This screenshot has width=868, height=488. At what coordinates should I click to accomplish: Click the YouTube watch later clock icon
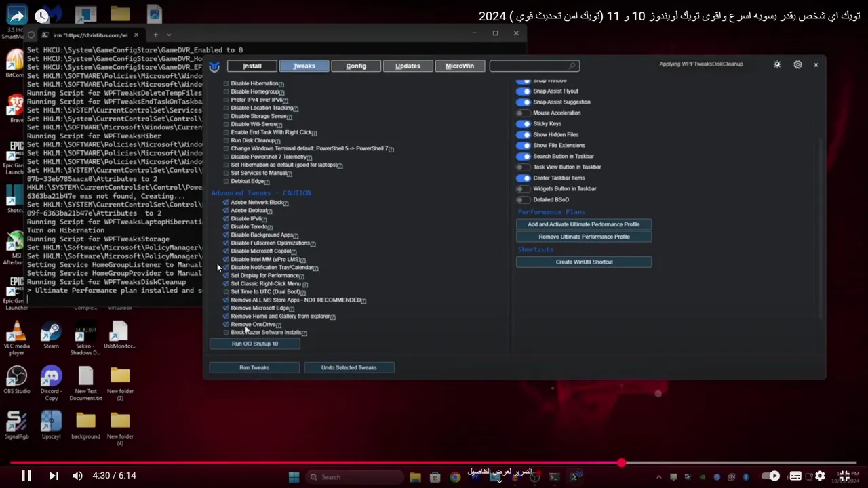(x=42, y=16)
